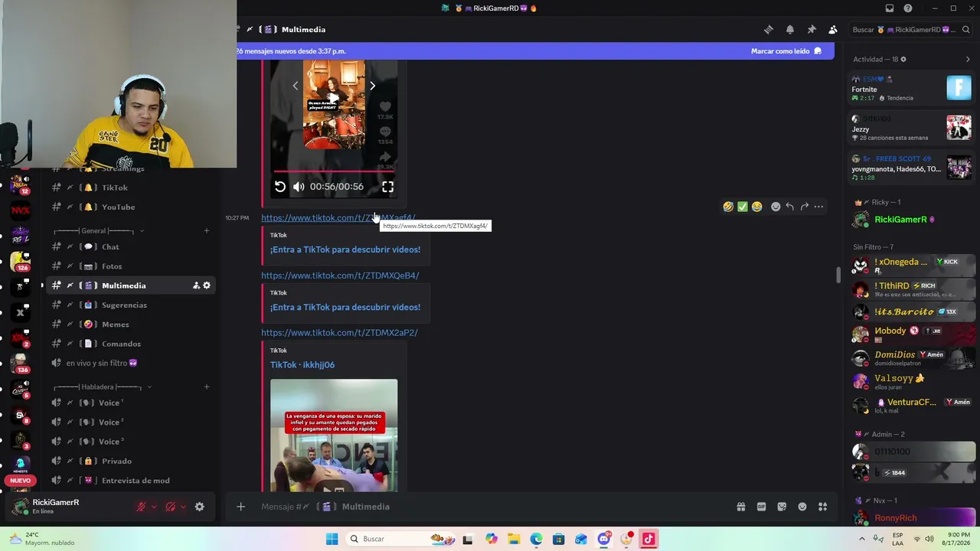Open Discord user settings gear
This screenshot has height=551, width=980.
pyautogui.click(x=200, y=507)
